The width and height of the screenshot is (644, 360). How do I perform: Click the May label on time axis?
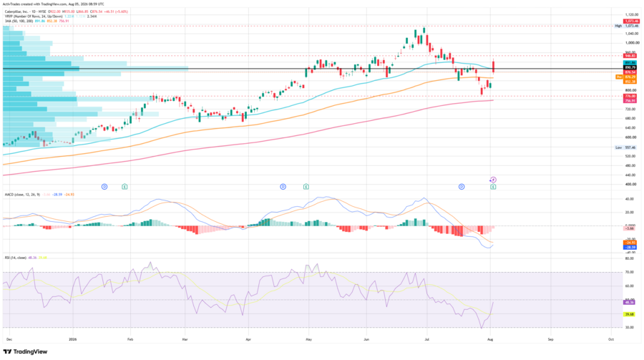click(x=309, y=339)
